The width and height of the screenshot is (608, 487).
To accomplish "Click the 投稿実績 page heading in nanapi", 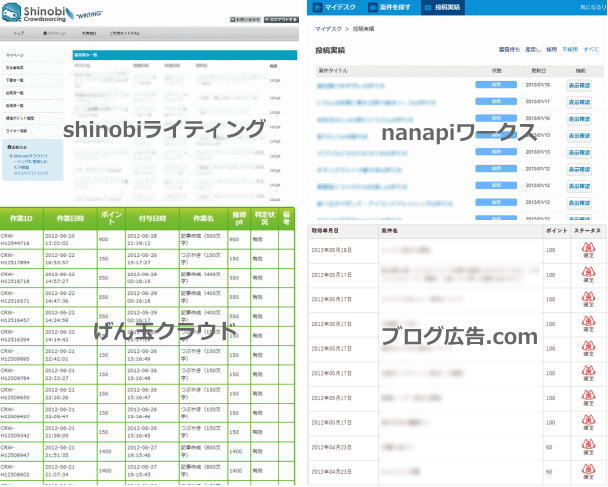I will click(x=330, y=50).
